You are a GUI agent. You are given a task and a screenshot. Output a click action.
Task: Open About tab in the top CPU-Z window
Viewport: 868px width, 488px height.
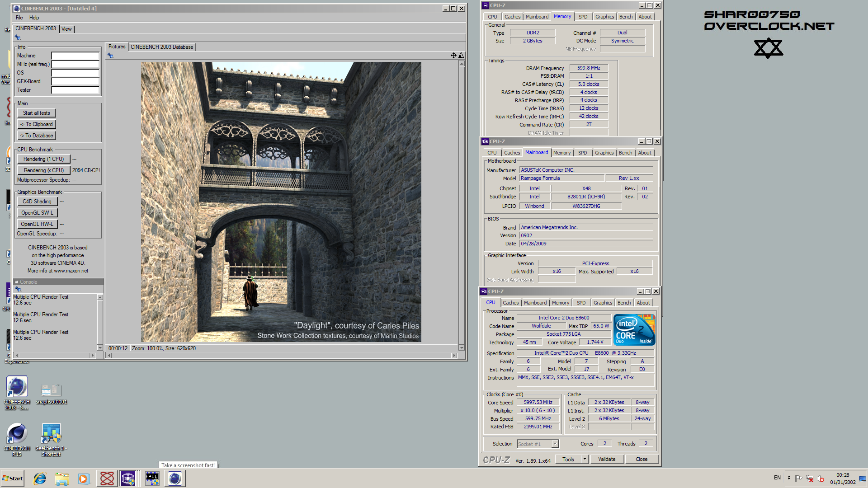pyautogui.click(x=645, y=17)
